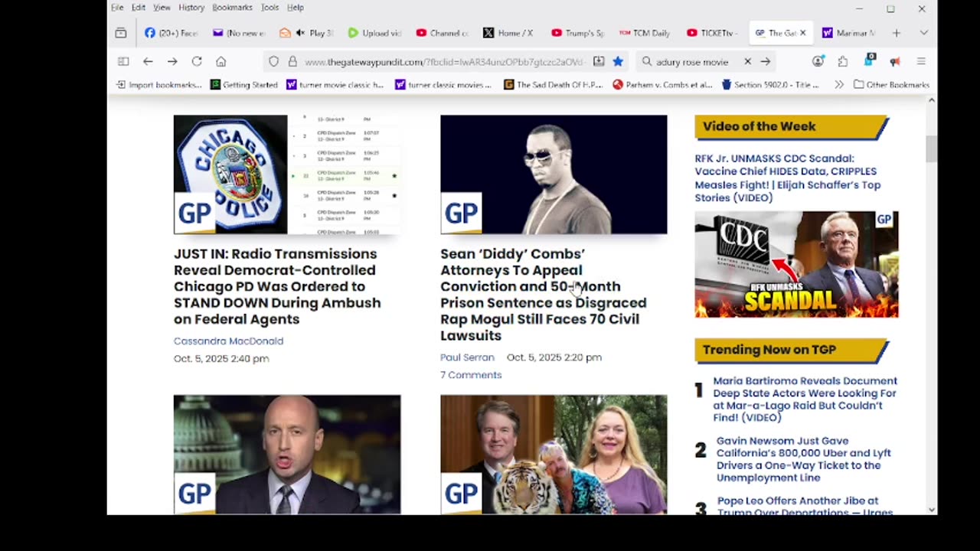Screen dimensions: 980x551
Task: Switch to the Yahoo mail tab
Action: 239,33
